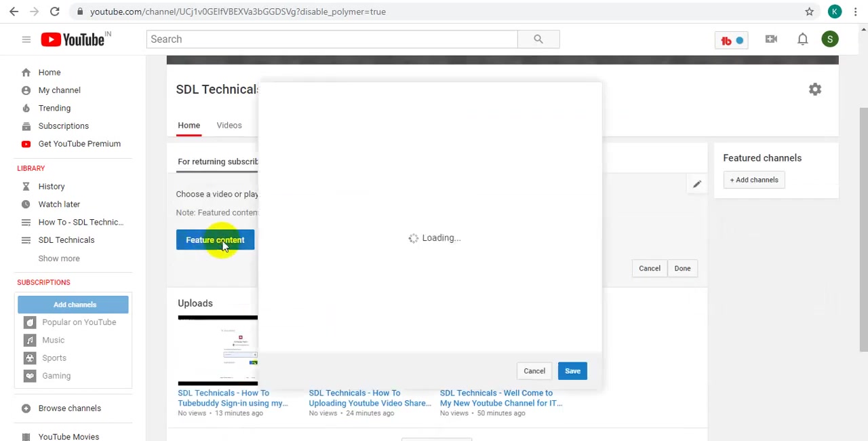Open channel settings gear
This screenshot has width=868, height=441.
815,90
